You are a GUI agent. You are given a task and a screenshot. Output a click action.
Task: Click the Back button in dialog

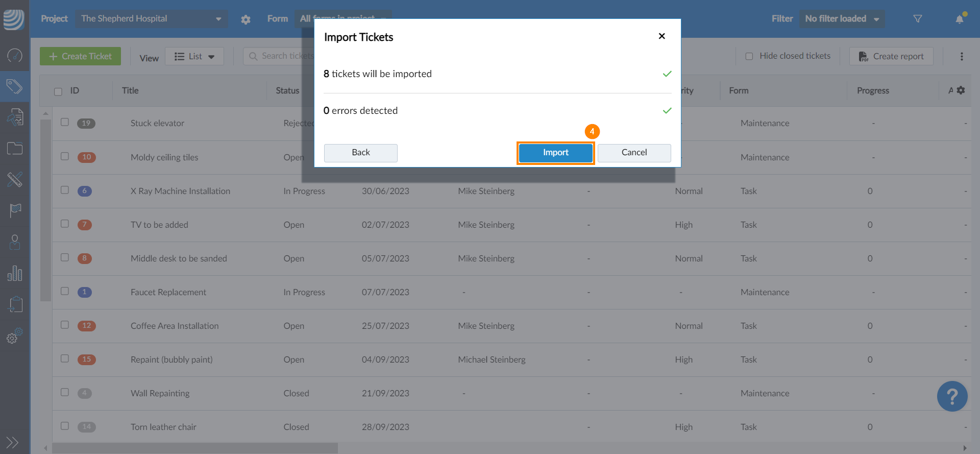360,153
